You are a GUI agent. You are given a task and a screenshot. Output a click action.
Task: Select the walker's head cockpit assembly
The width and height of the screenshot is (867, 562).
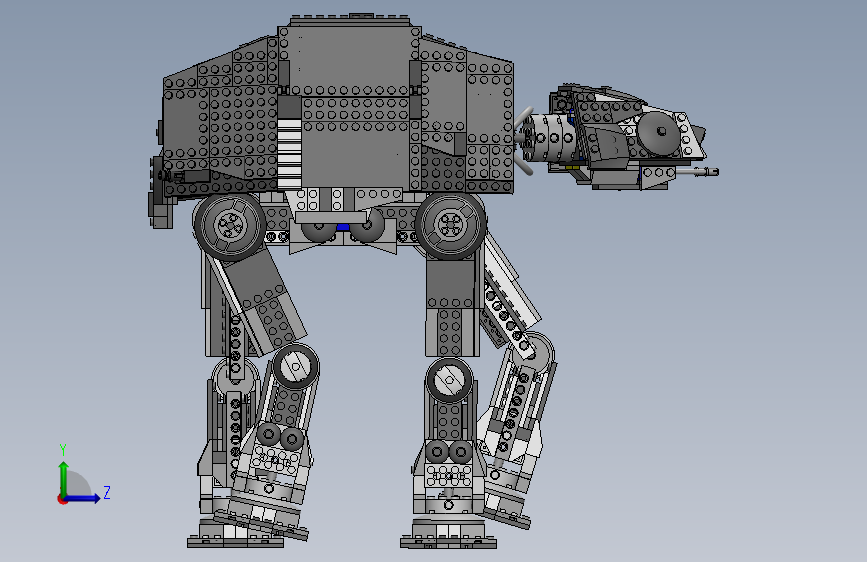tap(628, 137)
